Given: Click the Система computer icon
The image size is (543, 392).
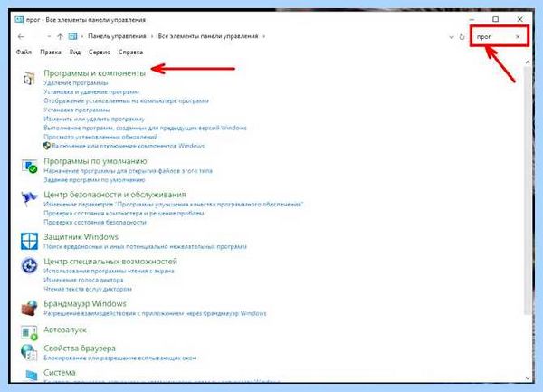Looking at the screenshot, I should 31,375.
